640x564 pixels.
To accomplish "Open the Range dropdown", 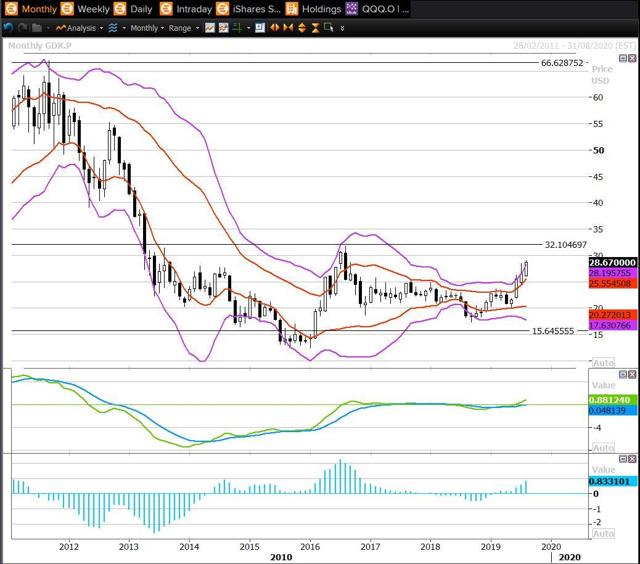I will point(184,28).
